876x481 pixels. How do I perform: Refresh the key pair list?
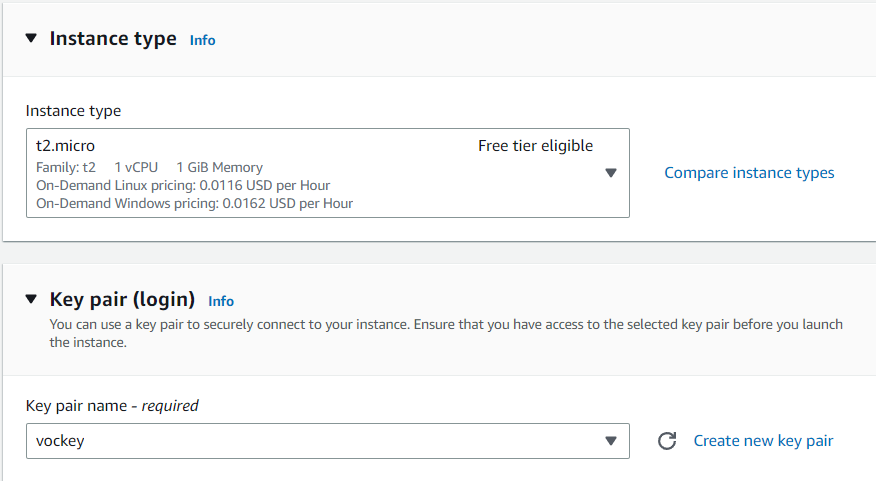668,441
